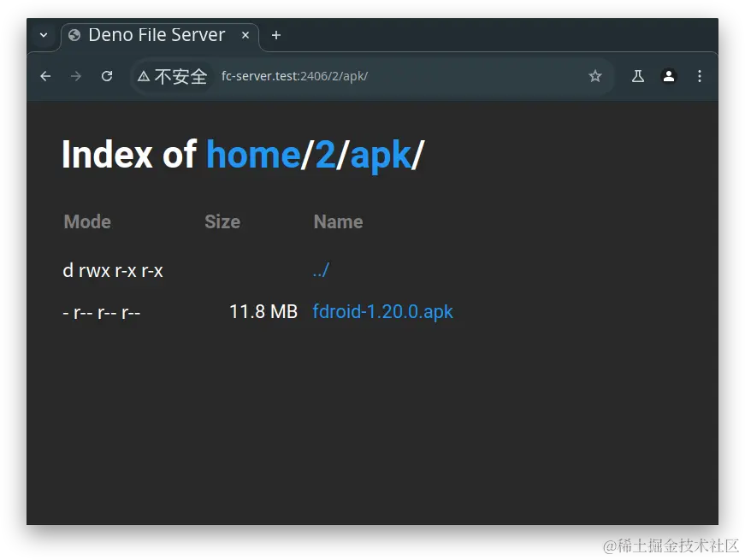The height and width of the screenshot is (560, 745).
Task: Open the tab search dropdown chevron
Action: (x=44, y=35)
